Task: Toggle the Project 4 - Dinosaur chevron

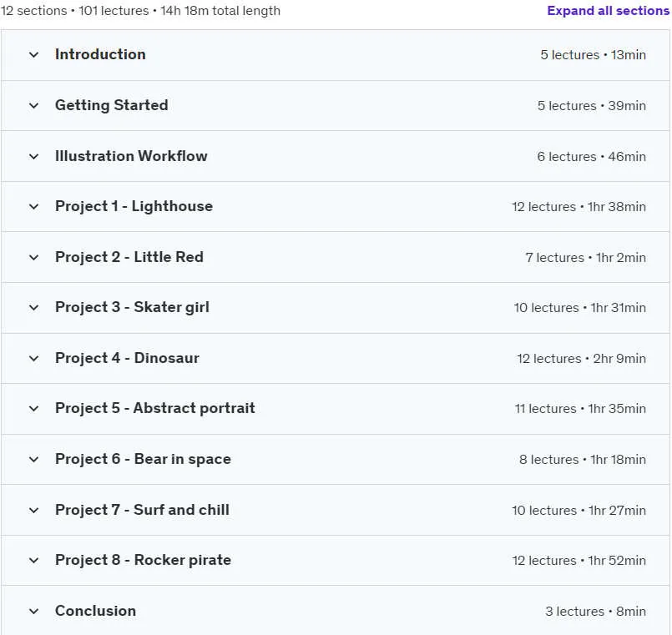Action: pos(34,358)
